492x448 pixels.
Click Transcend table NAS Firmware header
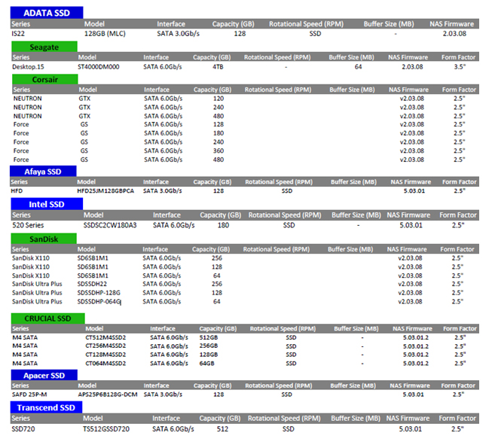click(408, 418)
